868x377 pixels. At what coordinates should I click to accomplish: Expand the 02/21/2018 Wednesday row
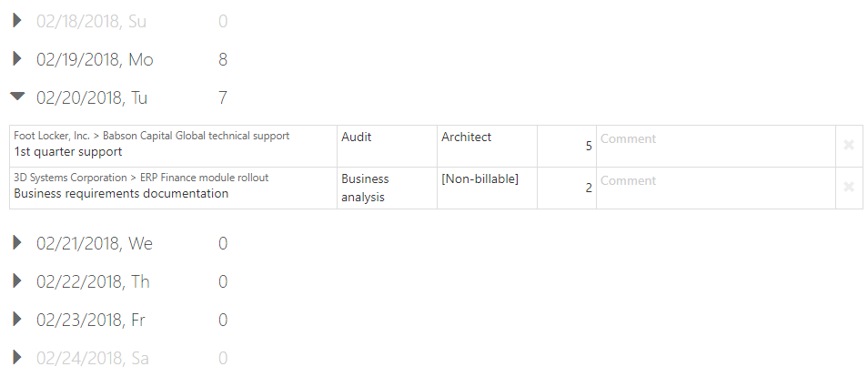pyautogui.click(x=16, y=243)
